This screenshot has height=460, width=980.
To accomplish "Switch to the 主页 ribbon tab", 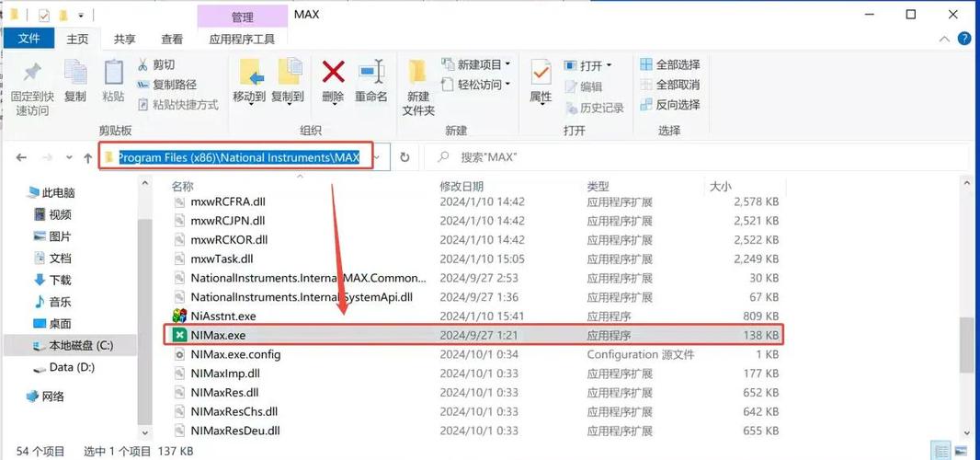I will click(77, 39).
